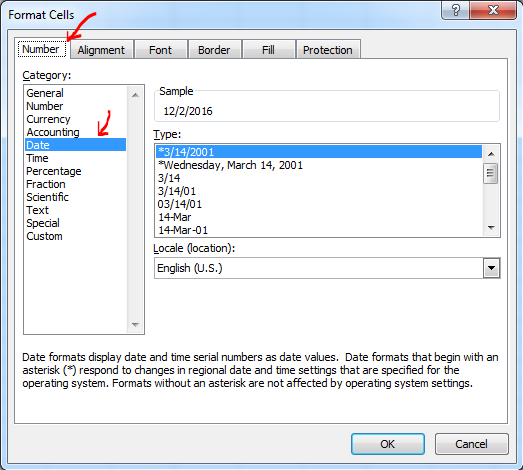Image resolution: width=523 pixels, height=470 pixels.
Task: Open the Protection tab
Action: click(x=328, y=50)
